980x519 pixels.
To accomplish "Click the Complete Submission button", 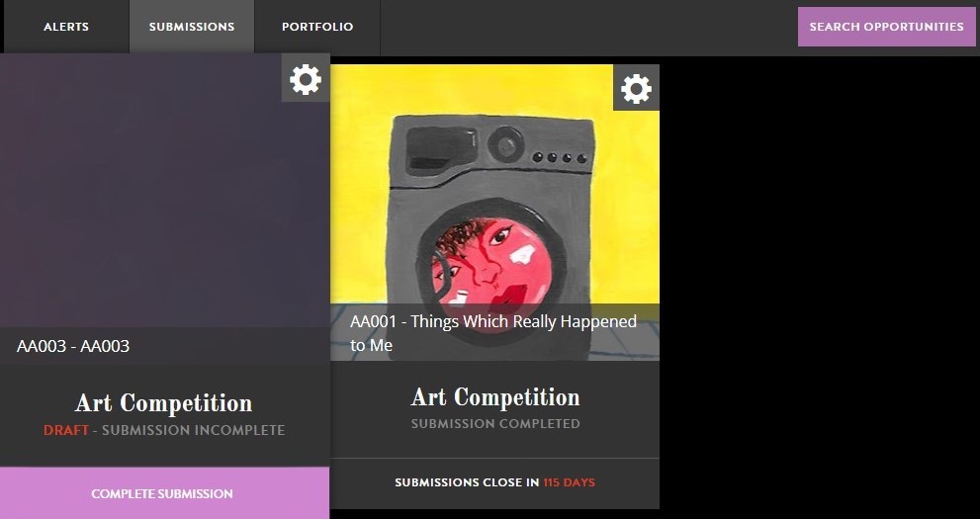I will [164, 493].
